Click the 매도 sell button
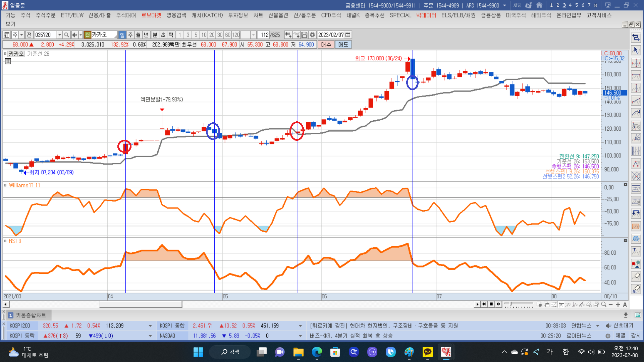644x362 pixels. coord(343,45)
